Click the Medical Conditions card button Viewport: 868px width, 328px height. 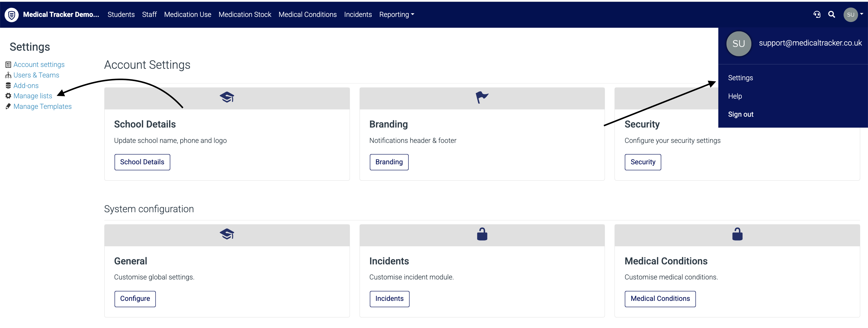tap(660, 299)
